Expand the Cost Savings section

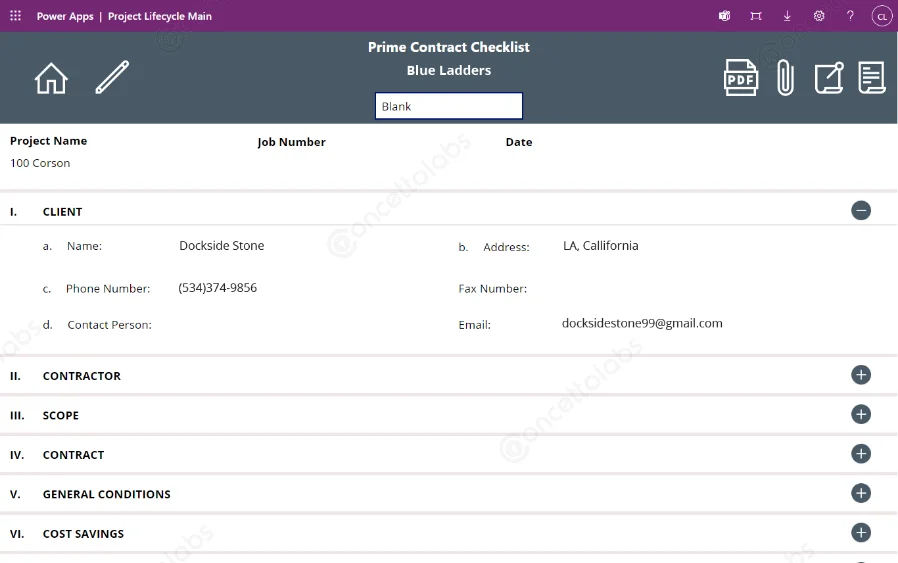(861, 533)
